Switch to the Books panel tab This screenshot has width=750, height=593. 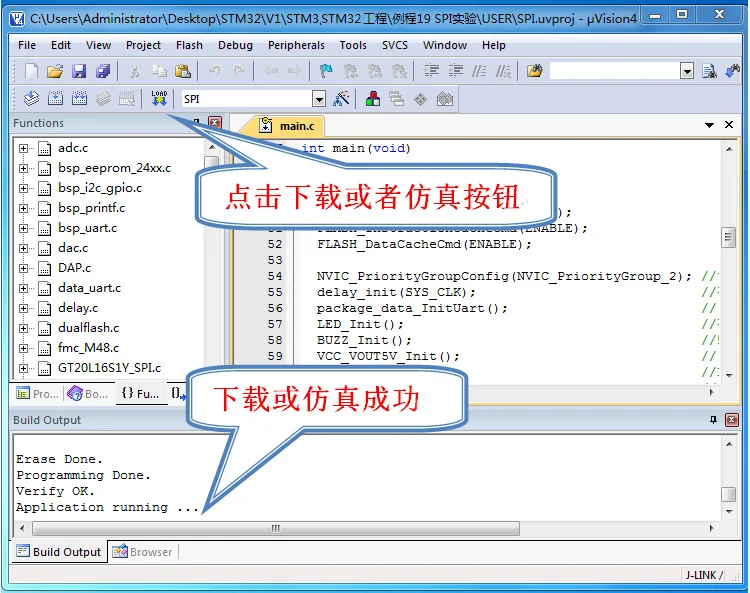(88, 394)
